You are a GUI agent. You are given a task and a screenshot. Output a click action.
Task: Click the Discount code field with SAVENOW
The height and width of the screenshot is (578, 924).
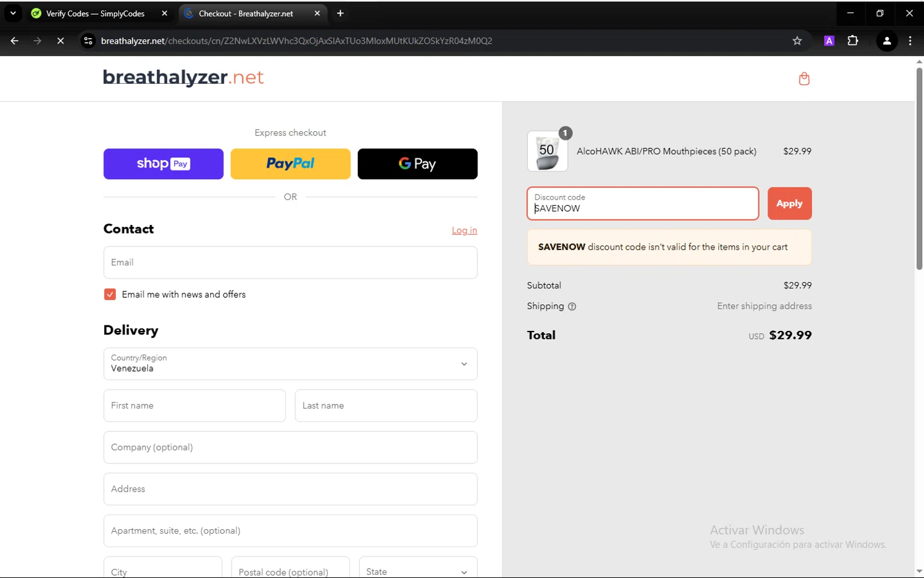tap(642, 203)
